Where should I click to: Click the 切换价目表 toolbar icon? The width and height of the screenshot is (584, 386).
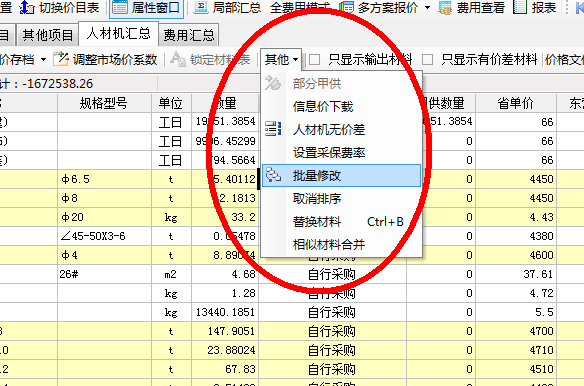[x=27, y=7]
